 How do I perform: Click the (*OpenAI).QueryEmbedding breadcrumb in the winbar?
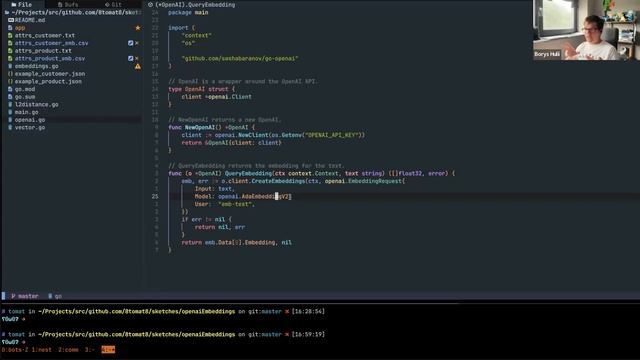click(195, 4)
